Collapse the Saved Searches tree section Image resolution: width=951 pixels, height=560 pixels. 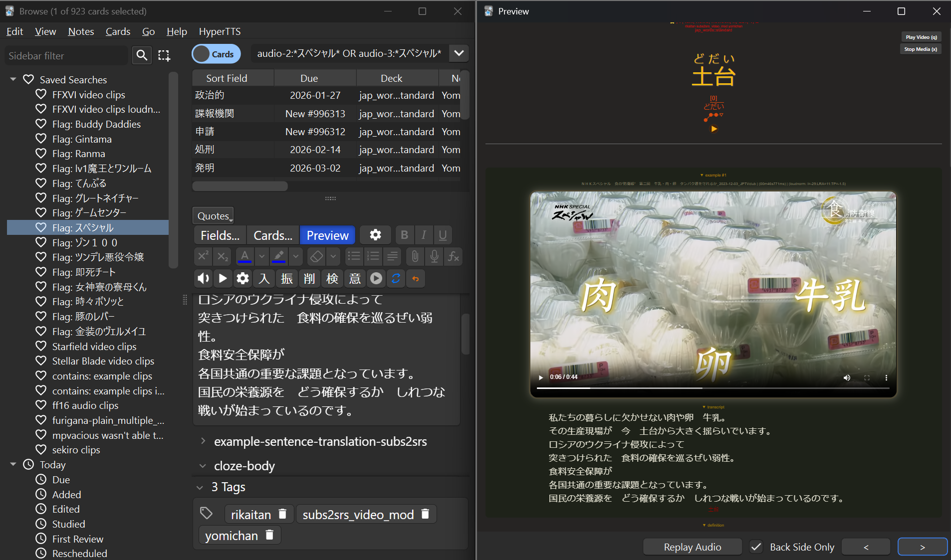tap(13, 79)
